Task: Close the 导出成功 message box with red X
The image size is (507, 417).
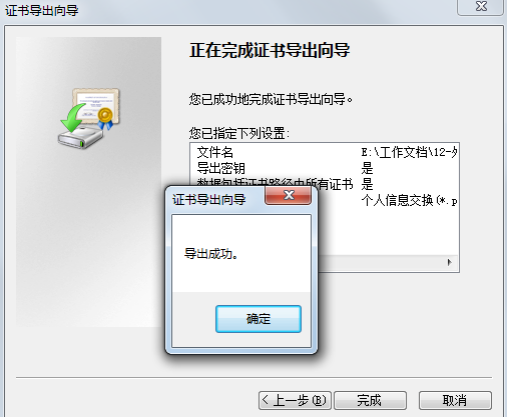Action: coord(288,195)
